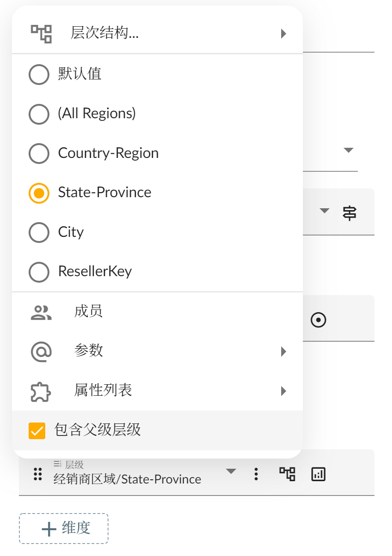Click the 成员 people icon
392x556 pixels.
point(41,312)
